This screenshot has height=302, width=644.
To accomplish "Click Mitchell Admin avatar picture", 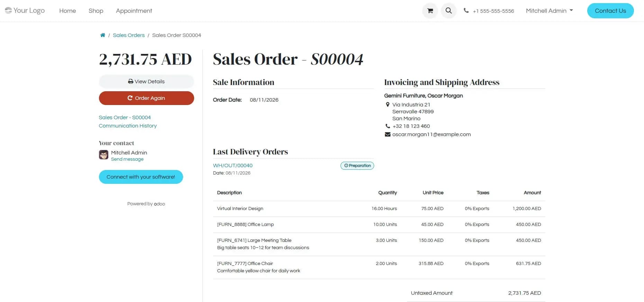I will coord(103,154).
